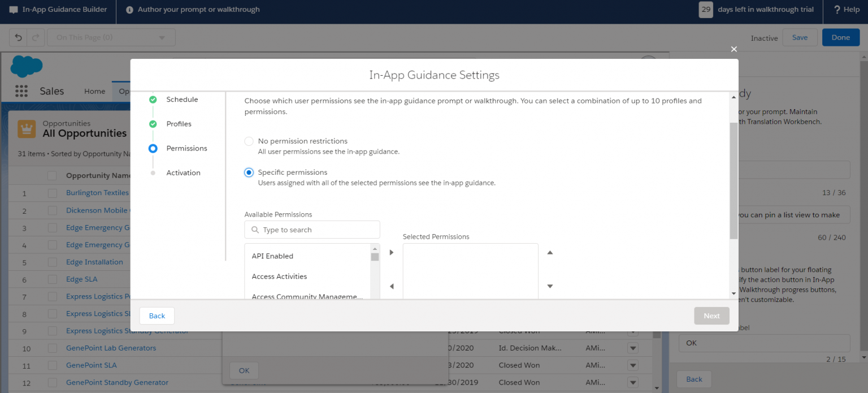This screenshot has height=393, width=868.
Task: Select No permission restrictions option
Action: [249, 141]
